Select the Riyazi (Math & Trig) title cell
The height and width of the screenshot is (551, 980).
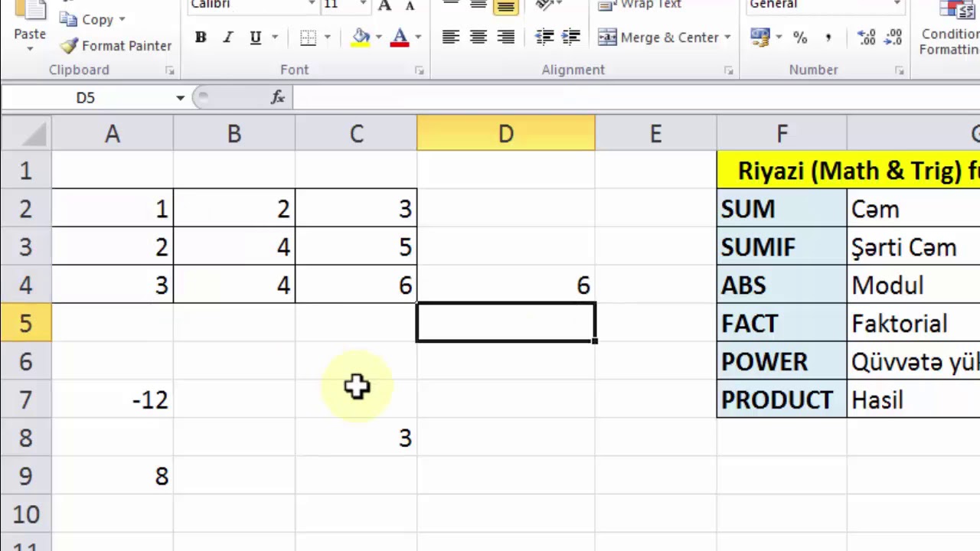pos(848,170)
